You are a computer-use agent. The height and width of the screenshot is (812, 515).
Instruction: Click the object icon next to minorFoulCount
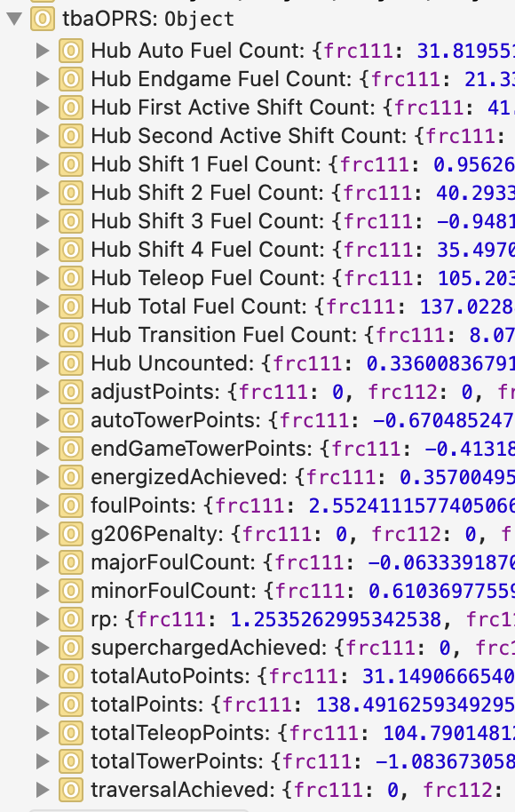[x=71, y=591]
